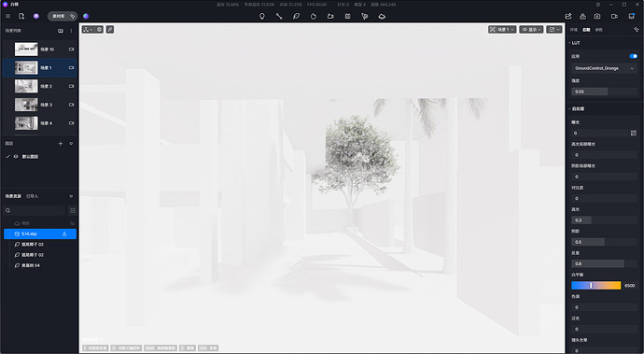This screenshot has height=354, width=644.
Task: Adjust the 0.8 value slider
Action: point(604,264)
